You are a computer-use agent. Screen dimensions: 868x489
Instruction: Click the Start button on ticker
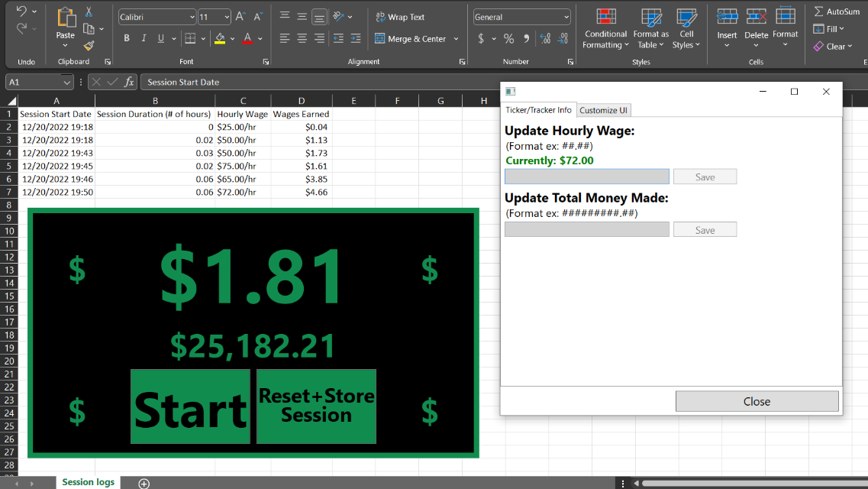pos(190,406)
